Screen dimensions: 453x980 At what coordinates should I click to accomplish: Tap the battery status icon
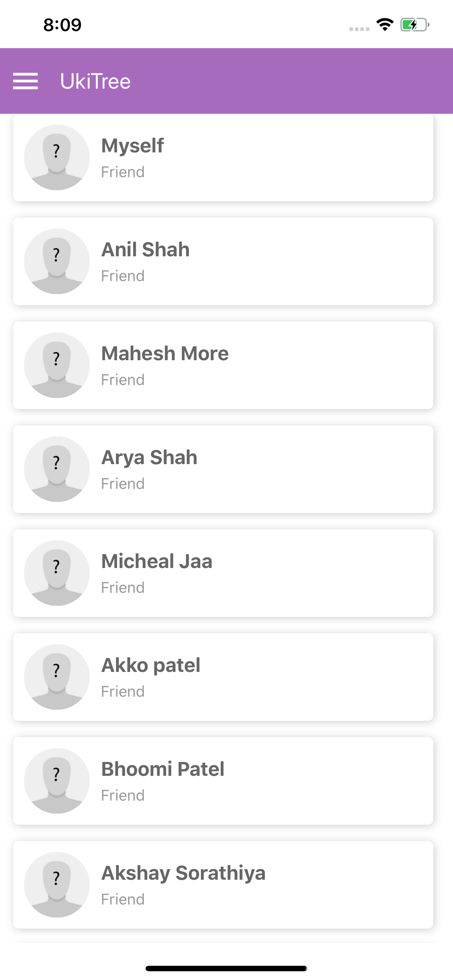click(x=415, y=25)
